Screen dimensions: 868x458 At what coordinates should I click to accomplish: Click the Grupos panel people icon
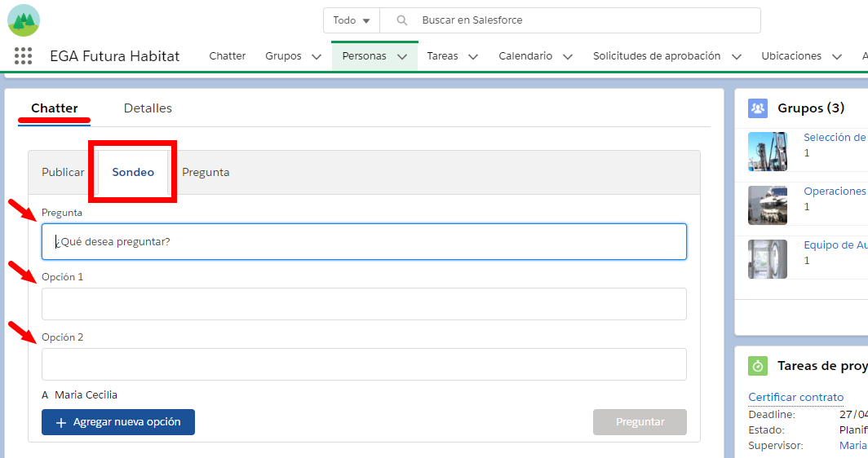point(758,108)
